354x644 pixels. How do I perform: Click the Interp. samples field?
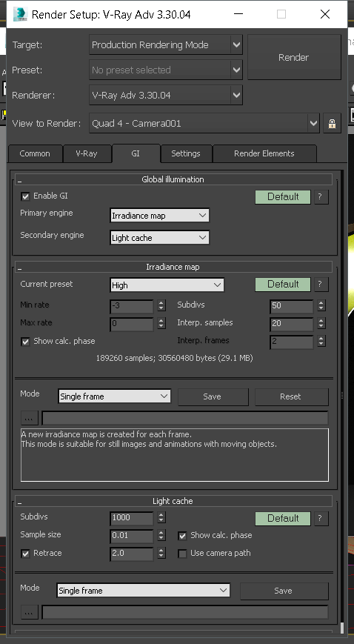tap(292, 324)
